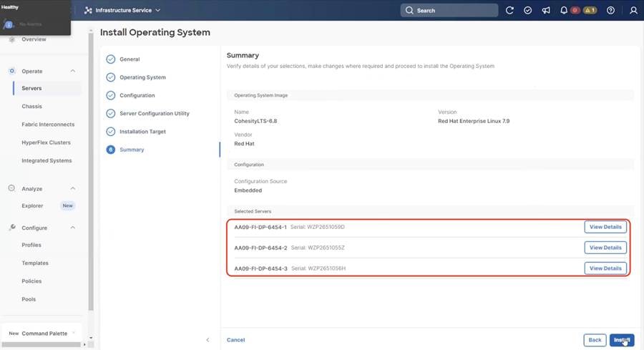
Task: Click the red critical alarms badge
Action: tap(575, 11)
